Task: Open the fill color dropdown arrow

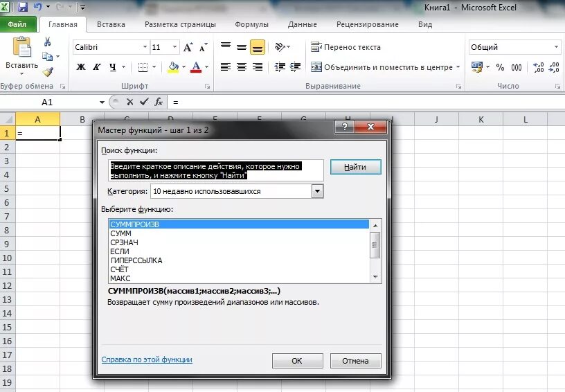Action: coord(183,67)
